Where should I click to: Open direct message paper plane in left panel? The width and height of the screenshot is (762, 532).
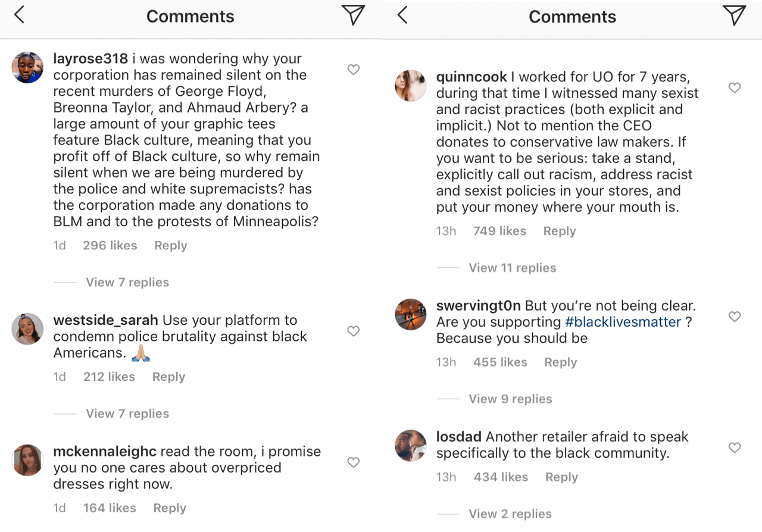353,15
